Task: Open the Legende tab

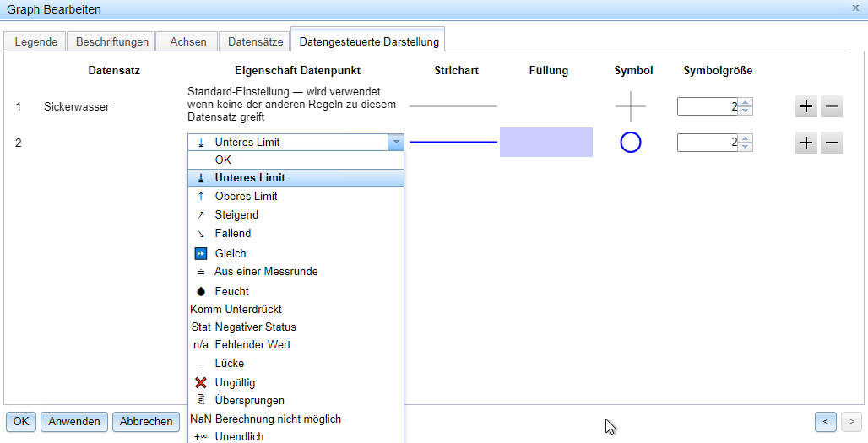Action: (x=35, y=41)
